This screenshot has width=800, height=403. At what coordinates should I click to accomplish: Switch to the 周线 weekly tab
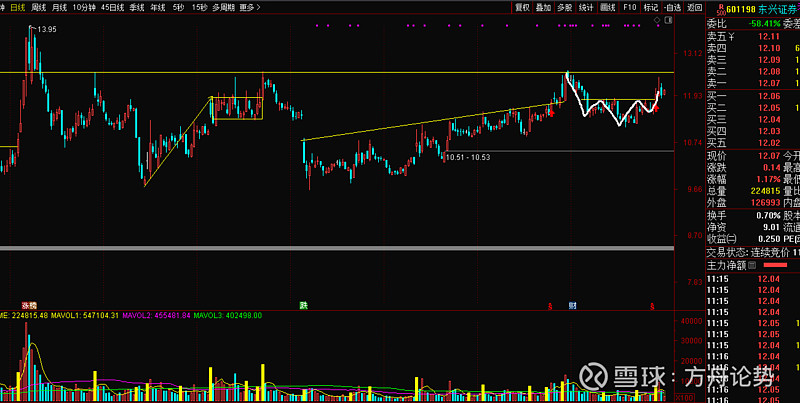tap(39, 7)
